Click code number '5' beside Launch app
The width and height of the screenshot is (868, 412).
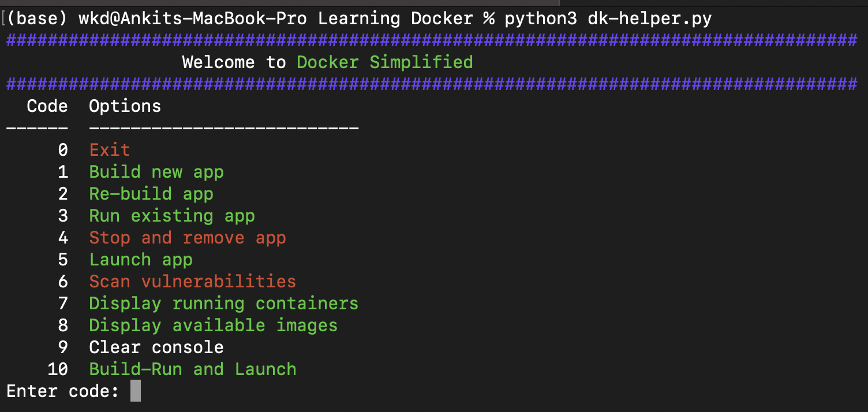[x=63, y=260]
